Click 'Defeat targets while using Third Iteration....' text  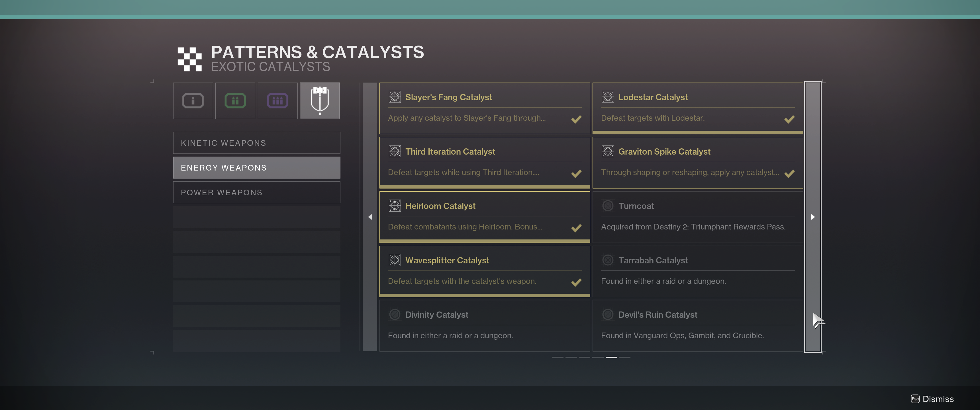pyautogui.click(x=464, y=173)
